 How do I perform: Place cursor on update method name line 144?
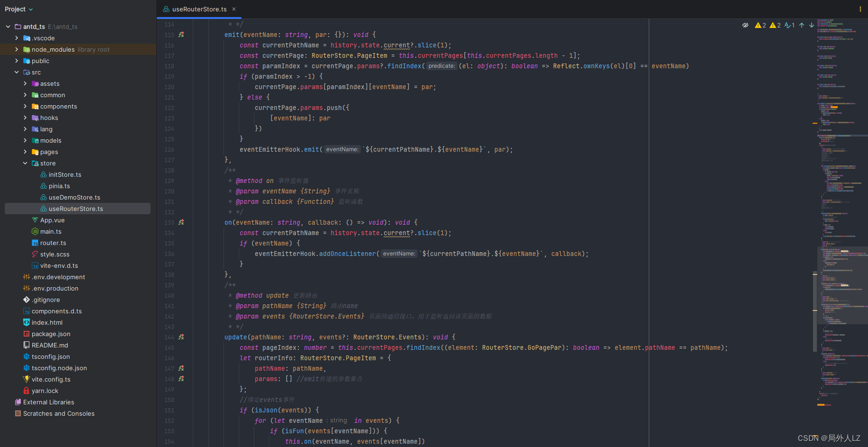coord(236,337)
